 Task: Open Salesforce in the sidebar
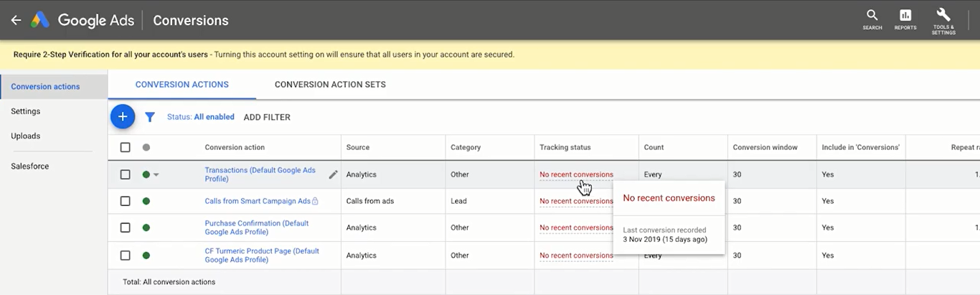[x=30, y=167]
